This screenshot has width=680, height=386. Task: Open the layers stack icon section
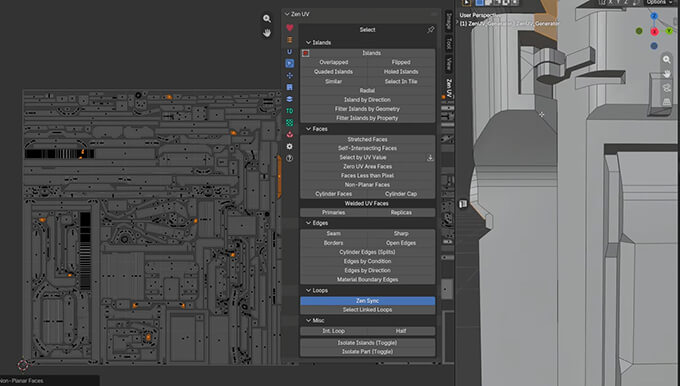click(x=290, y=99)
